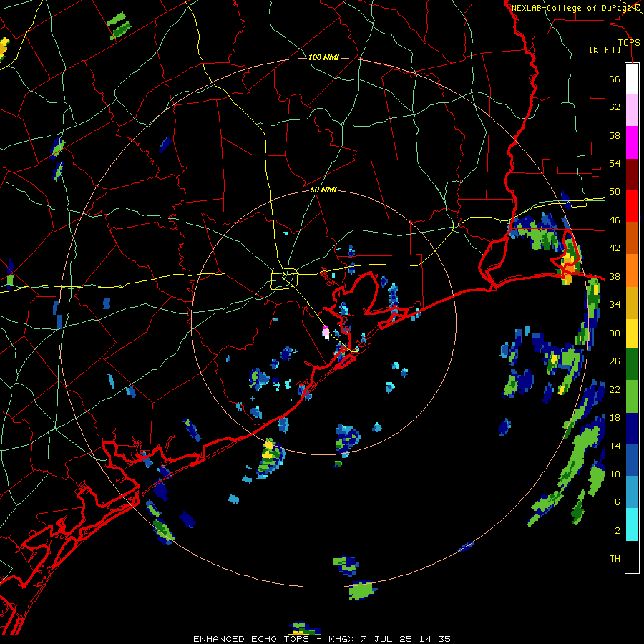
Task: Click the TH threshold label
Action: tap(615, 559)
